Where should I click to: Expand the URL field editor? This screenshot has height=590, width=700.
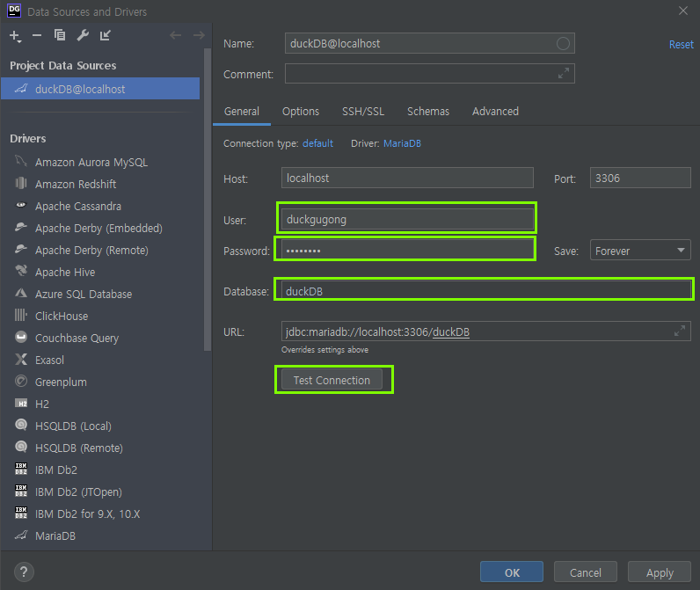[680, 331]
